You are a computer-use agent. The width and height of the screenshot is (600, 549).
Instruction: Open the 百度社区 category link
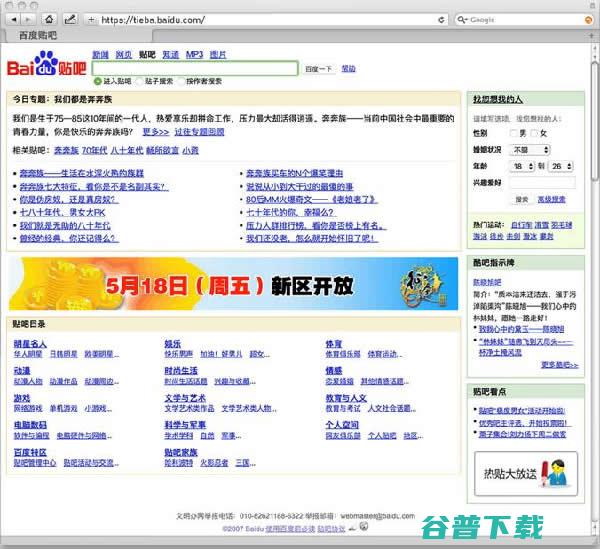tap(30, 453)
